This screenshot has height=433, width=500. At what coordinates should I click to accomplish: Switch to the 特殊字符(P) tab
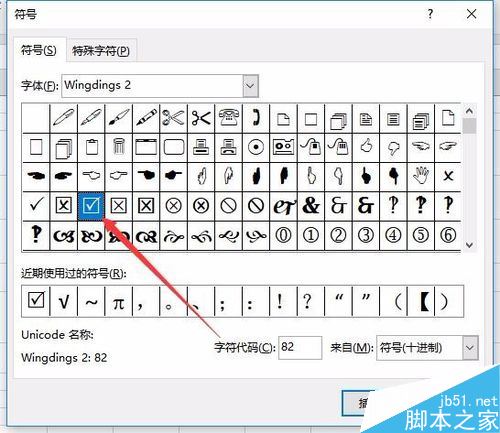tap(101, 51)
